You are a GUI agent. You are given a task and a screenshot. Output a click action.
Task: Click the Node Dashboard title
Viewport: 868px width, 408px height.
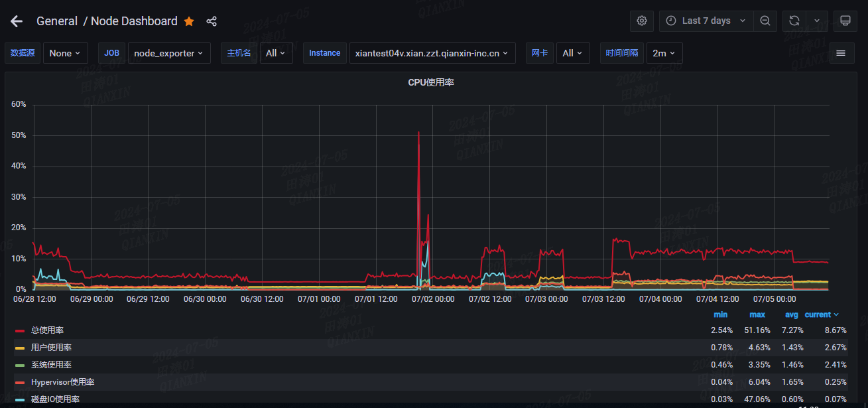coord(134,21)
